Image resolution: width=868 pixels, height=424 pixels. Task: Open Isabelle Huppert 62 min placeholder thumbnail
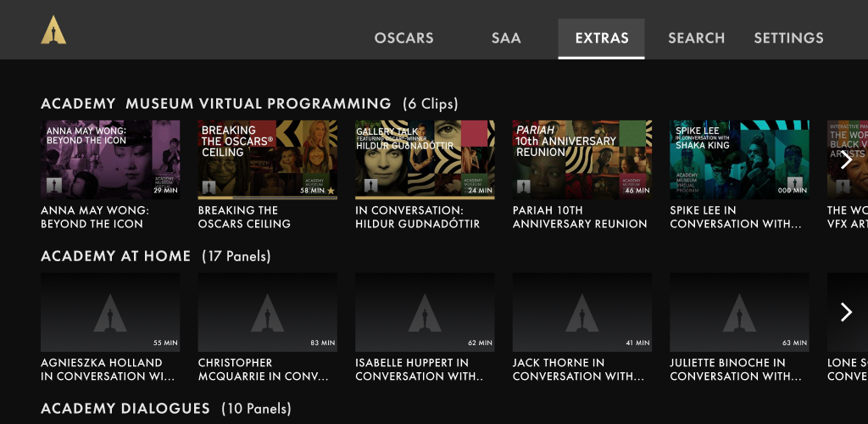(x=425, y=311)
